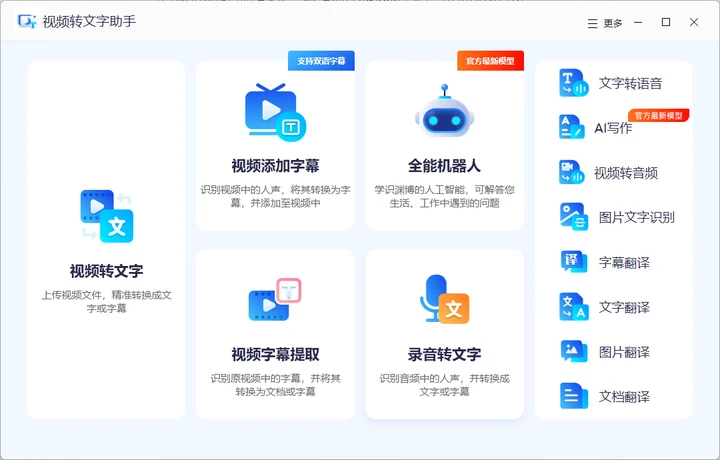The image size is (720, 460).
Task: Click the 图片文字识别 image scan icon
Action: (x=574, y=216)
